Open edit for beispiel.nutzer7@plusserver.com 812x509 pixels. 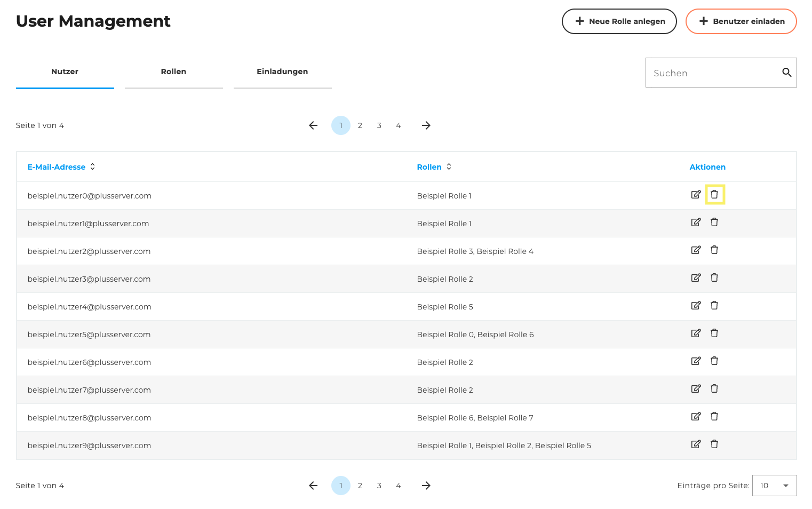click(x=696, y=389)
